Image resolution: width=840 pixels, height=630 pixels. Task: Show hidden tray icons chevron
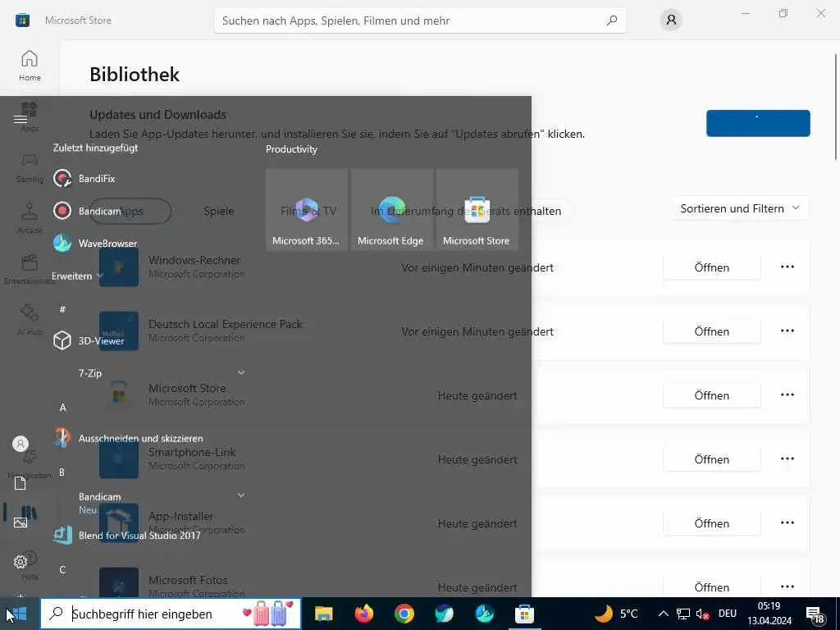click(x=663, y=614)
